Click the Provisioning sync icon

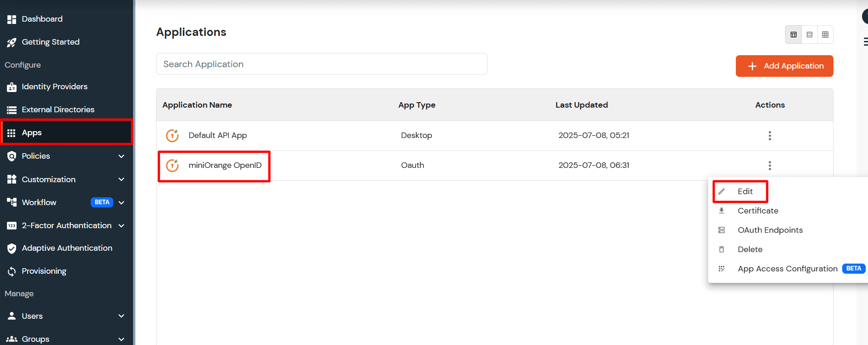coord(12,271)
